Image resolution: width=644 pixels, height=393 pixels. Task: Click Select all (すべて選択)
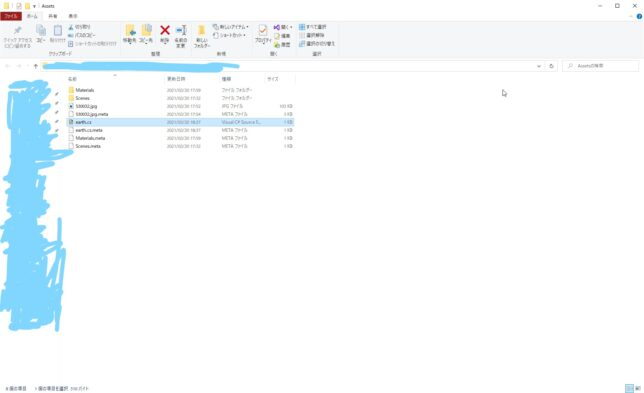tap(313, 27)
